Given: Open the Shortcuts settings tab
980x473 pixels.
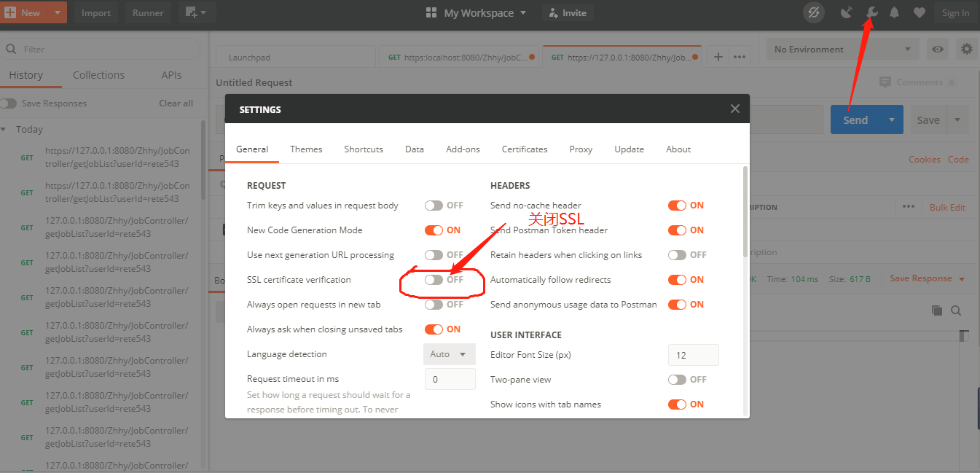Looking at the screenshot, I should tap(364, 149).
